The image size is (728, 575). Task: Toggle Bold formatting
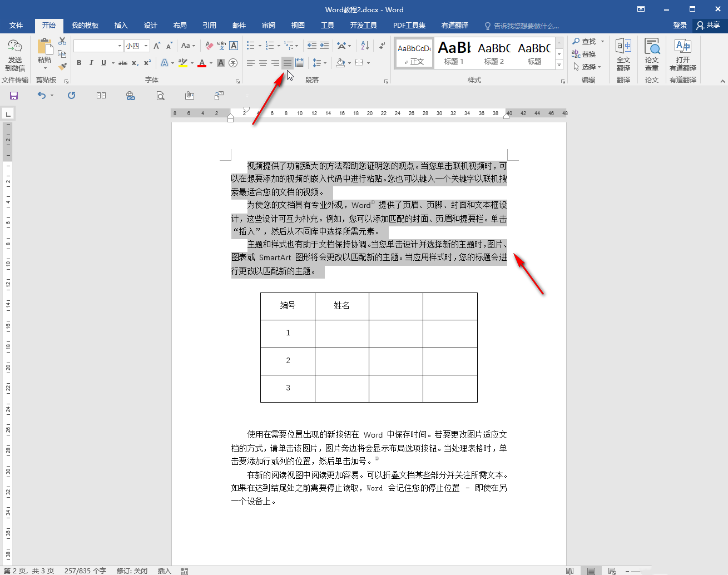[79, 63]
